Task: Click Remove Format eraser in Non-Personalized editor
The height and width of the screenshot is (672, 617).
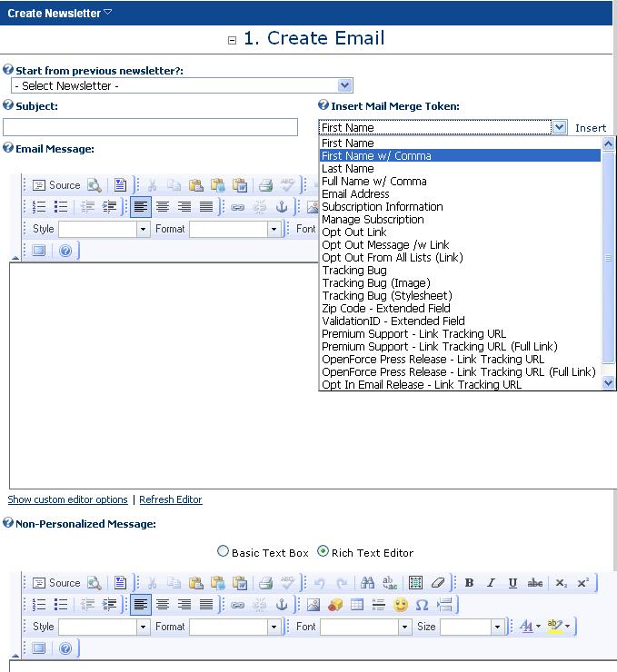Action: 438,583
